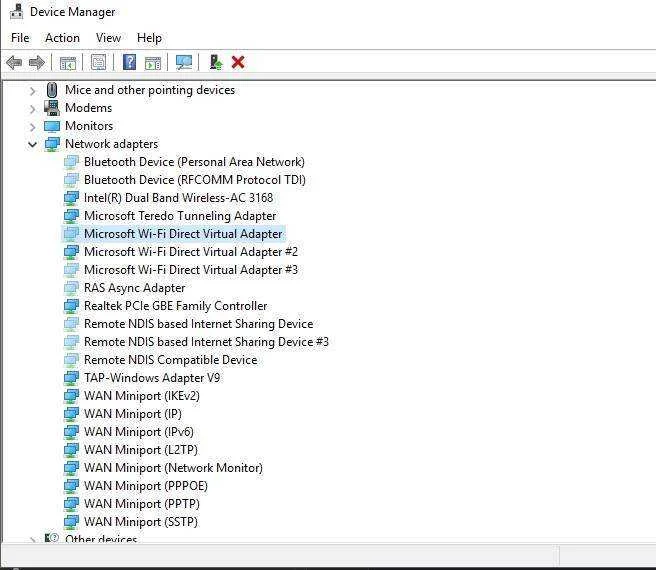The image size is (656, 570).
Task: Select highlighted Microsoft Wi-Fi Direct Virtual Adapter
Action: [183, 234]
